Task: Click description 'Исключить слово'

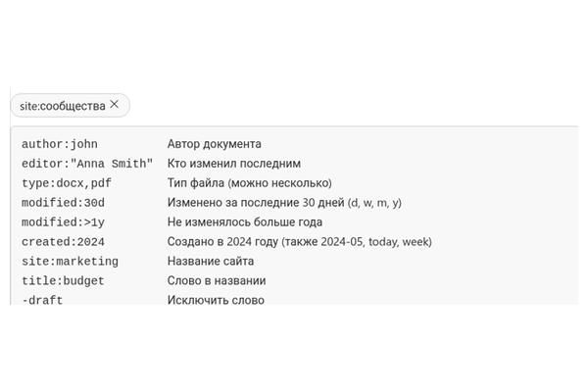Action: tap(216, 300)
